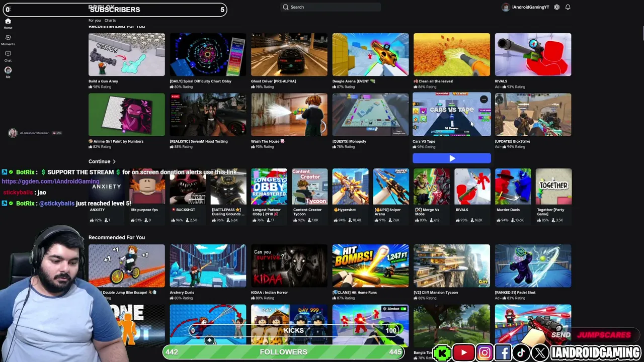Viewport: 644px width, 362px height.
Task: Click the ANXIETY game title under its tile
Action: point(97,210)
